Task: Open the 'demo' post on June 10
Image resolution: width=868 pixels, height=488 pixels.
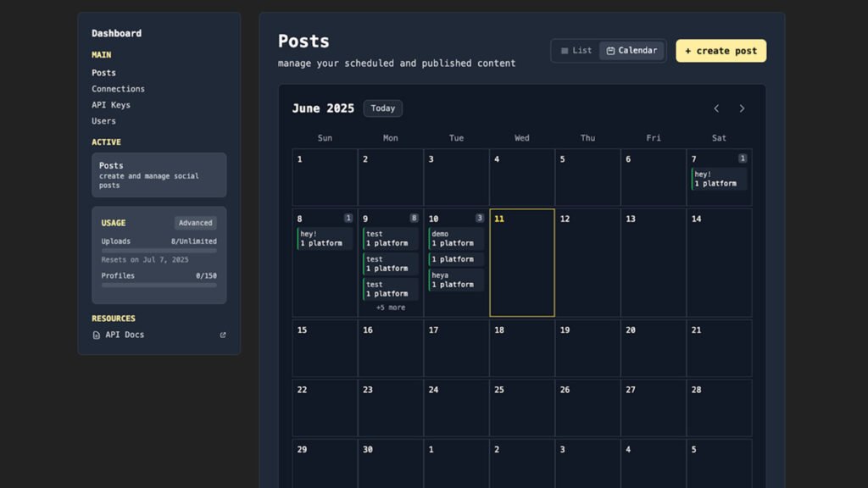Action: coord(456,238)
